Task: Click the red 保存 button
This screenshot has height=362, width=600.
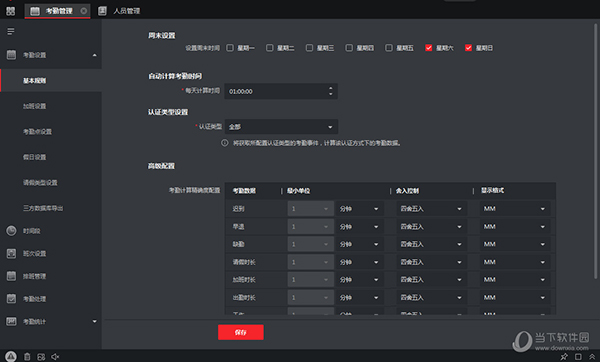Action: point(241,332)
